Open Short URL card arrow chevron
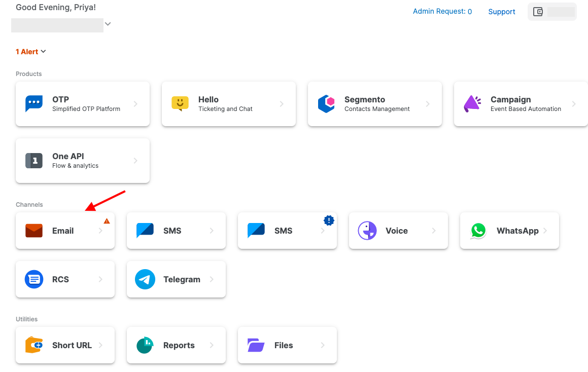Viewport: 588px width, 372px height. [100, 345]
